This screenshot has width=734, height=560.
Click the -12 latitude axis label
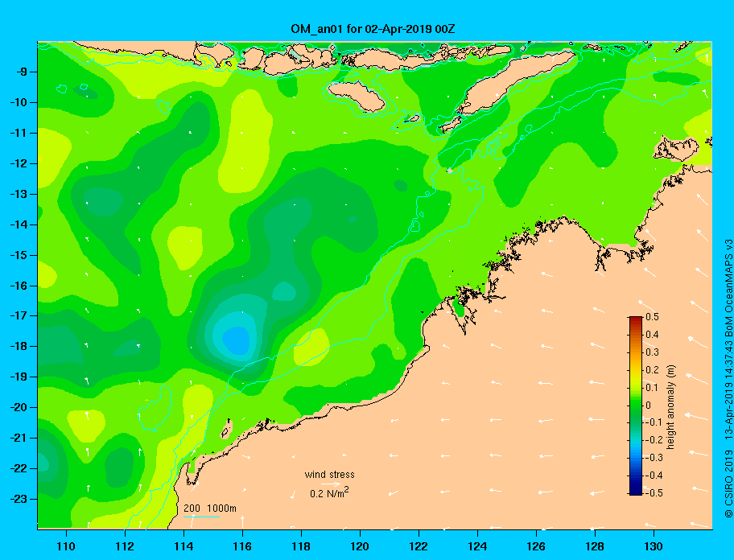19,164
